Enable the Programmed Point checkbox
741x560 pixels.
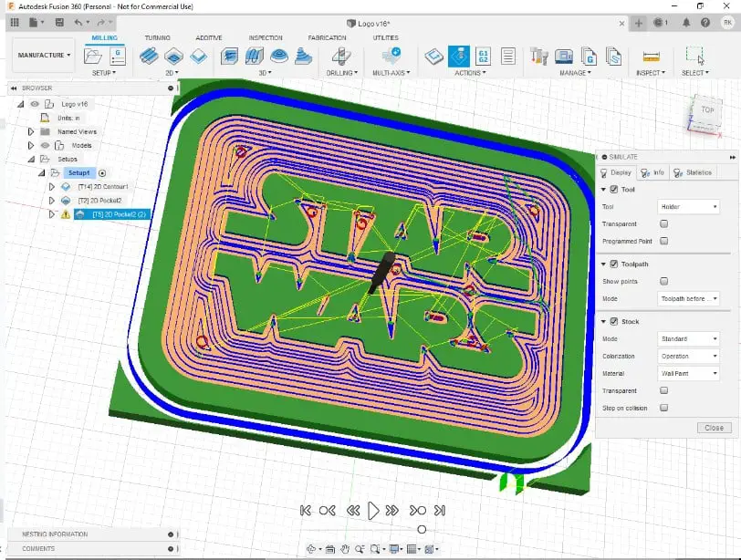click(664, 241)
